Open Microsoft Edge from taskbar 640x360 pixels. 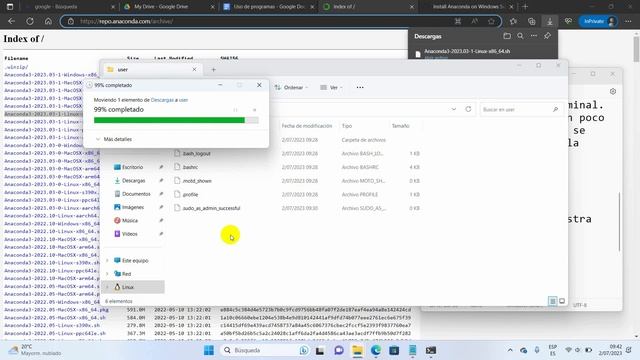pyautogui.click(x=376, y=350)
